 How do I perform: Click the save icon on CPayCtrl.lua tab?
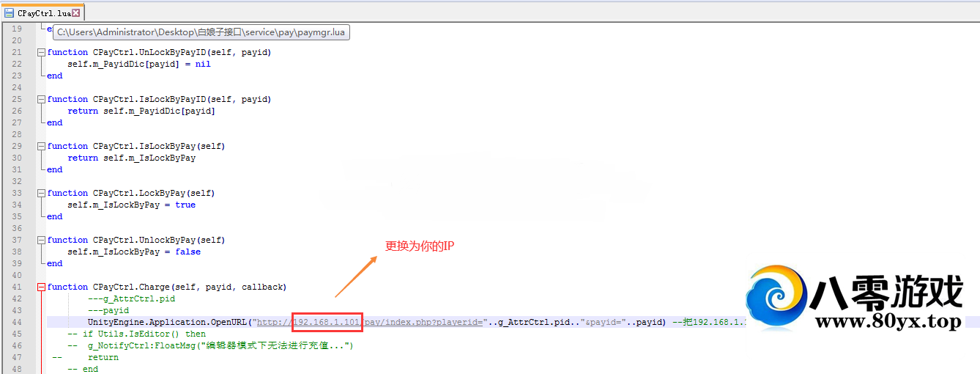(10, 12)
